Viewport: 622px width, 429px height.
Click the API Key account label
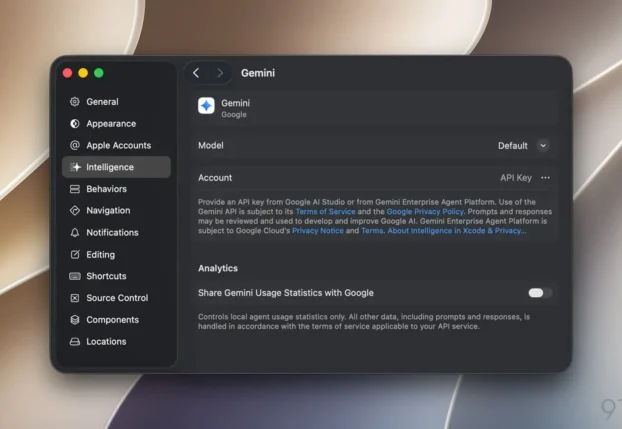[x=516, y=178]
